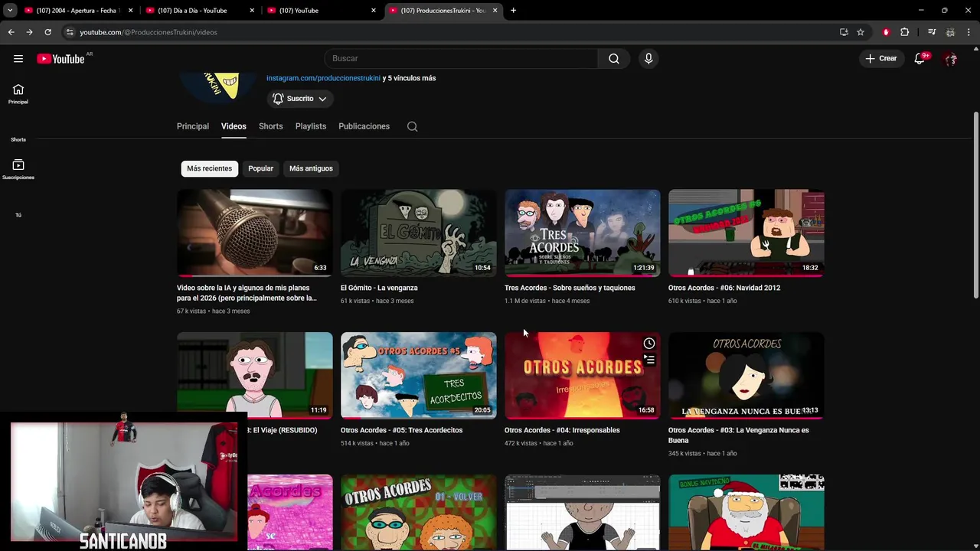Expand the Suscrito subscription dropdown

click(299, 99)
